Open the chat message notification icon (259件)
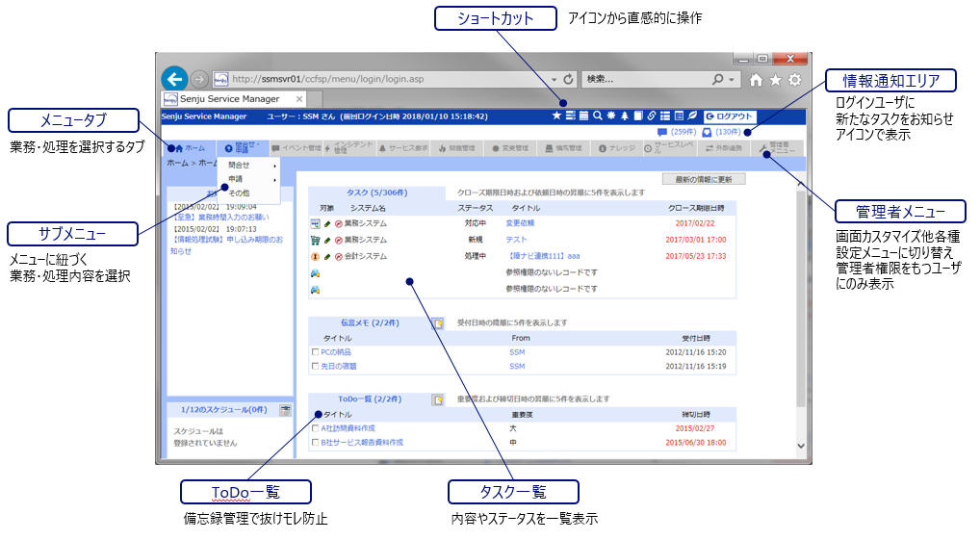Screen dimensions: 980x540 [x=662, y=132]
